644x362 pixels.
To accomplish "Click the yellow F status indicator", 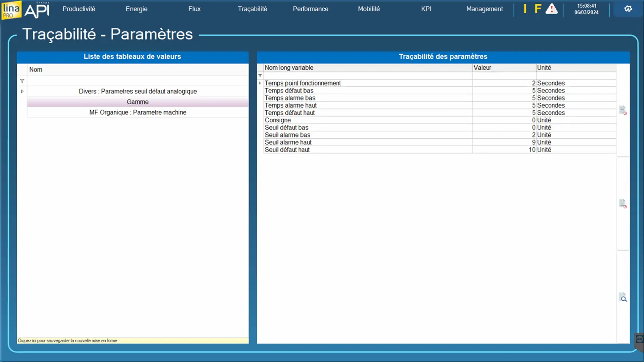I will pos(538,9).
